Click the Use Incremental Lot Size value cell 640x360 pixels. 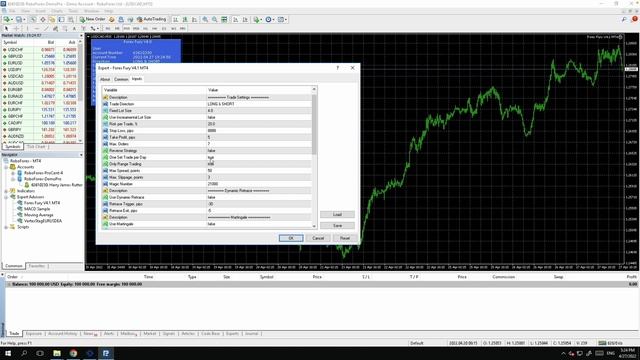(x=259, y=117)
